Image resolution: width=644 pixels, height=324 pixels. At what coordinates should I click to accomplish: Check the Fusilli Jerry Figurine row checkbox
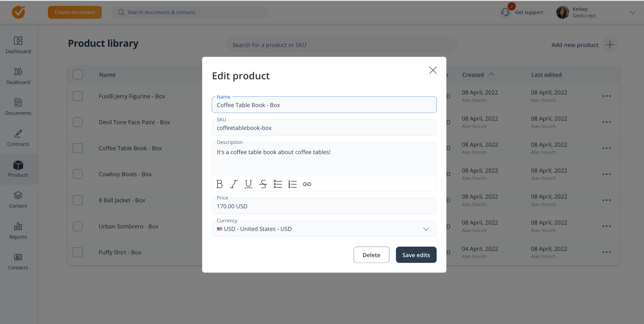coord(78,96)
